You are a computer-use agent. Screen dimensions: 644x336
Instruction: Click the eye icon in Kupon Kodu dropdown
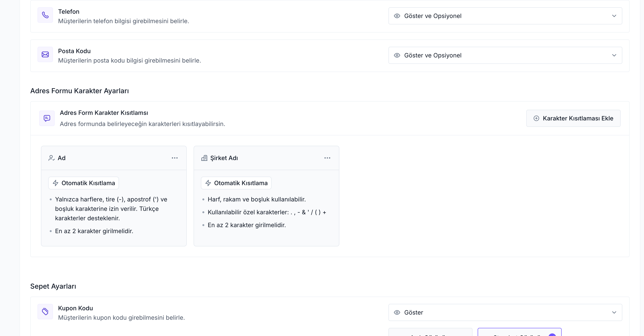point(397,312)
